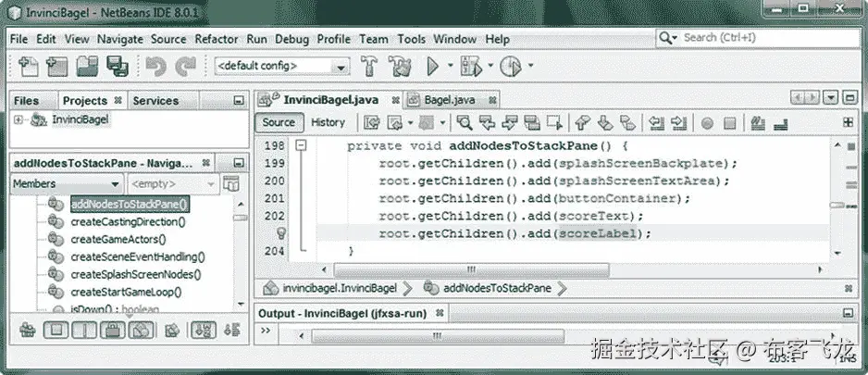Sort Navigator members by name
The height and width of the screenshot is (375, 868).
[x=204, y=331]
